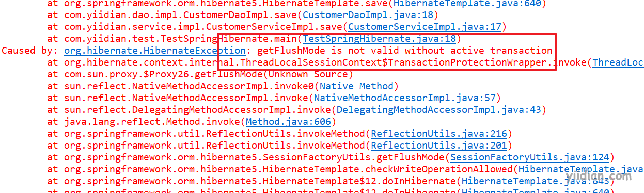Click the text 'java.lang.reflect.Method.invoke'
This screenshot has width=644, height=193.
pyautogui.click(x=152, y=122)
